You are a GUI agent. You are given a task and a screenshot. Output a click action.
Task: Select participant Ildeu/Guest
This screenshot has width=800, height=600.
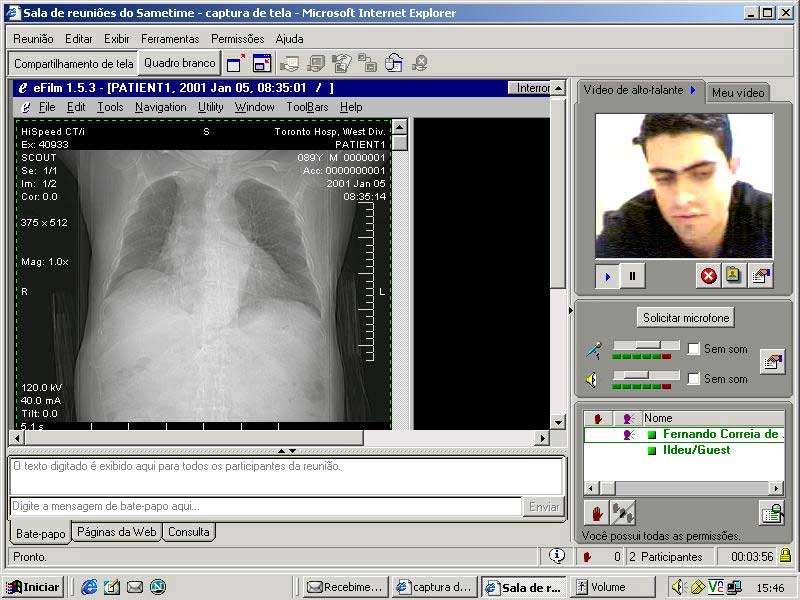pyautogui.click(x=684, y=451)
